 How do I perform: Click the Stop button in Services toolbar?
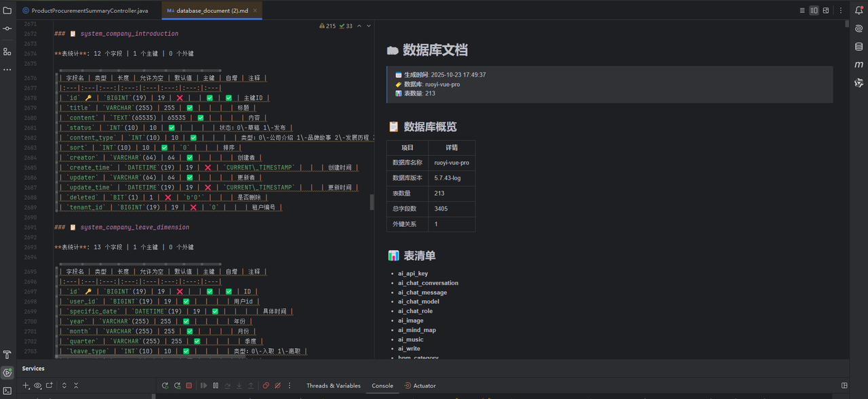pyautogui.click(x=189, y=385)
